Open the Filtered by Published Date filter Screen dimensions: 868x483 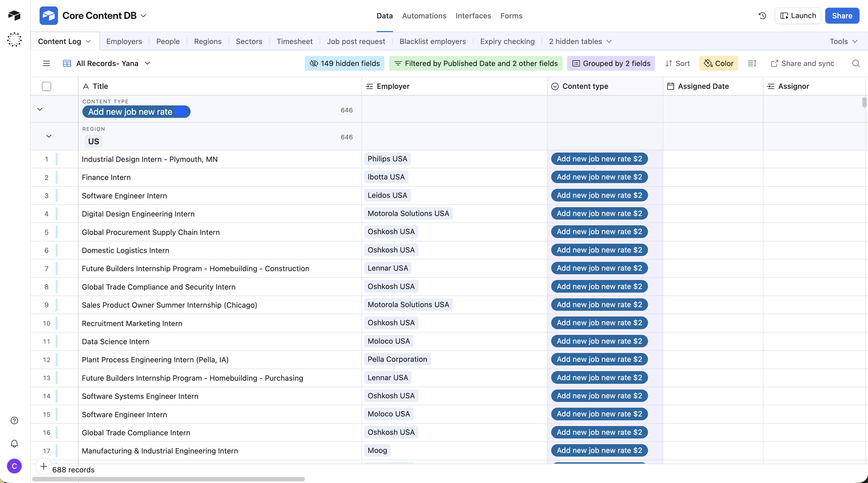coord(476,63)
